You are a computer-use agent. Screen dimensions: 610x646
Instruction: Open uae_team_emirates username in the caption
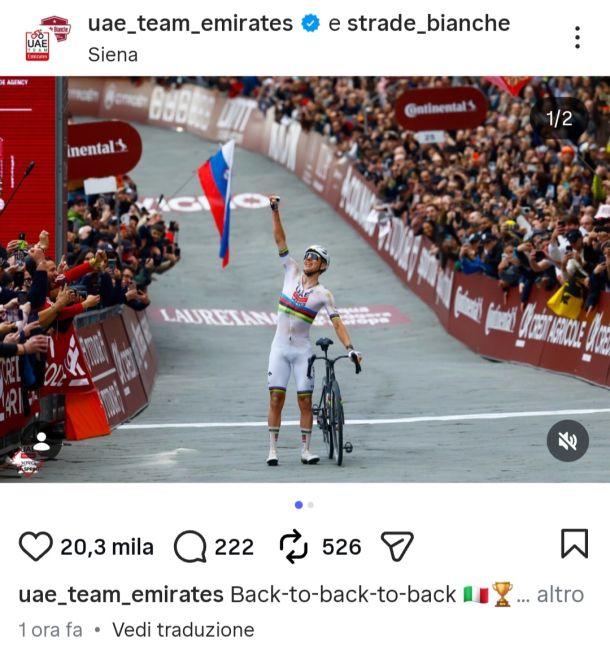[121, 595]
